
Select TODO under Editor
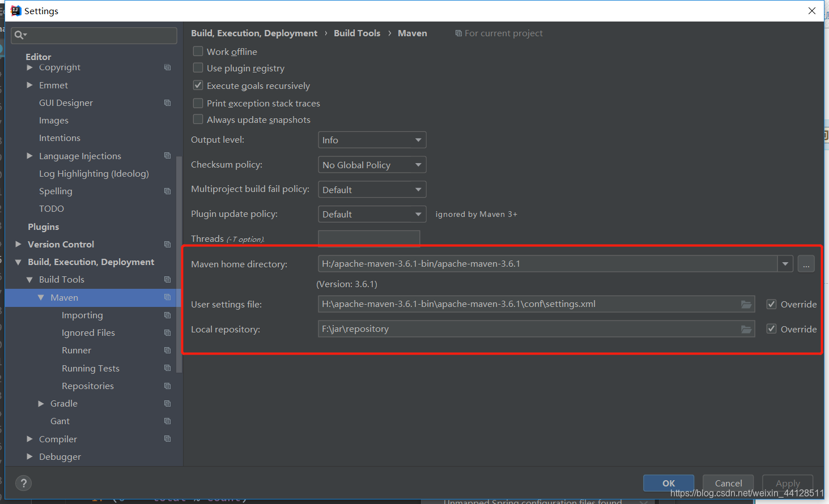pyautogui.click(x=52, y=209)
